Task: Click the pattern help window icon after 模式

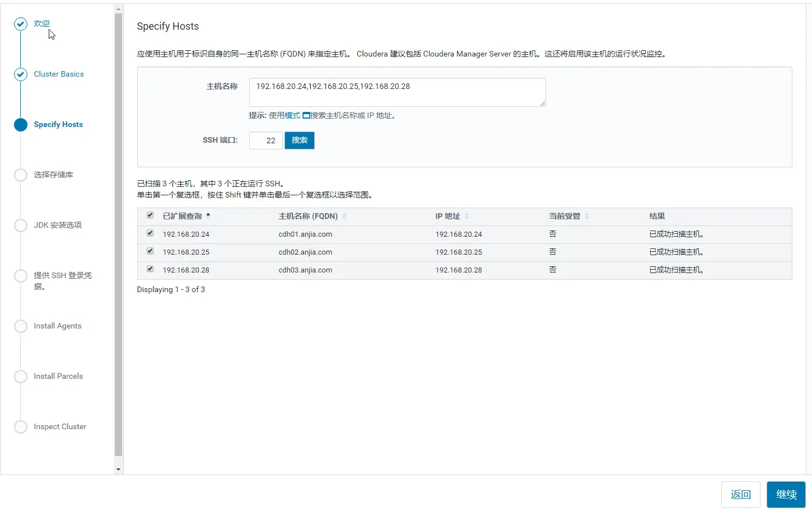Action: click(306, 116)
